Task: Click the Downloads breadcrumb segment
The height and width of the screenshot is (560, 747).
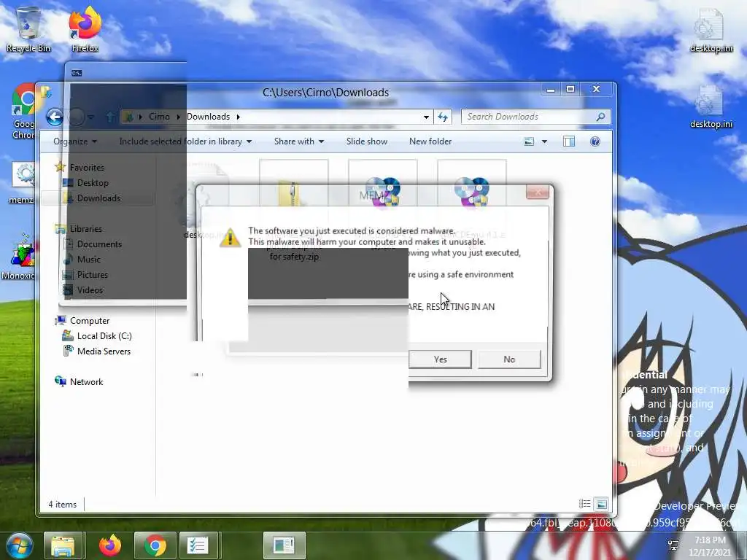Action: pos(208,117)
